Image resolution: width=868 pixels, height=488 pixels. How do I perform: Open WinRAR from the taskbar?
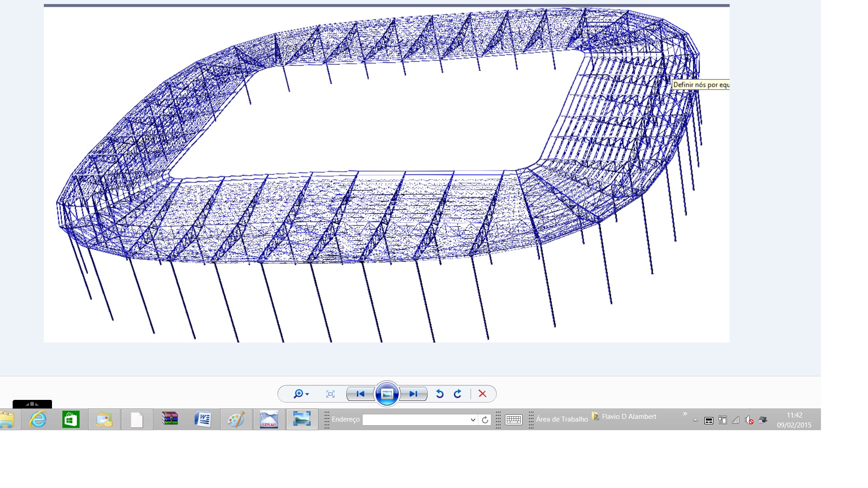[170, 419]
